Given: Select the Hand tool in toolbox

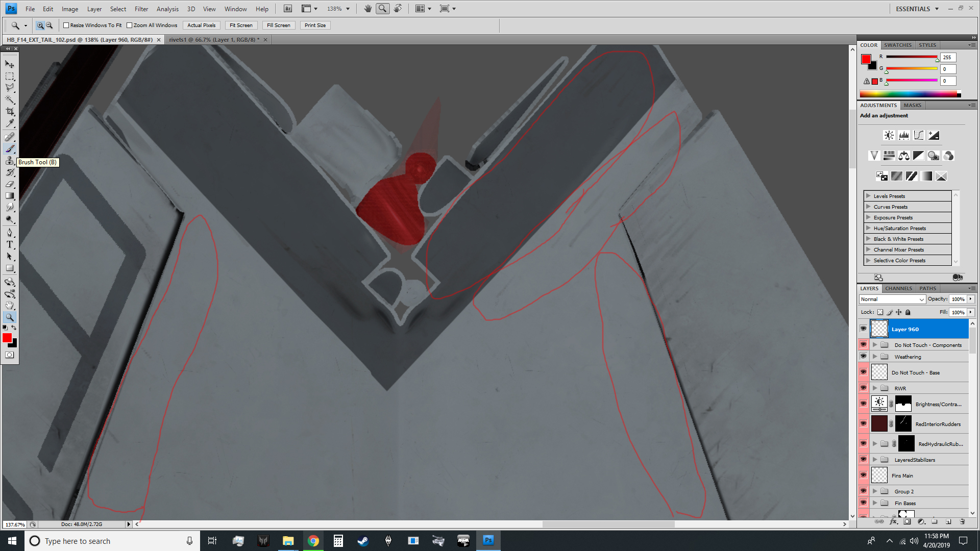Looking at the screenshot, I should pos(10,305).
